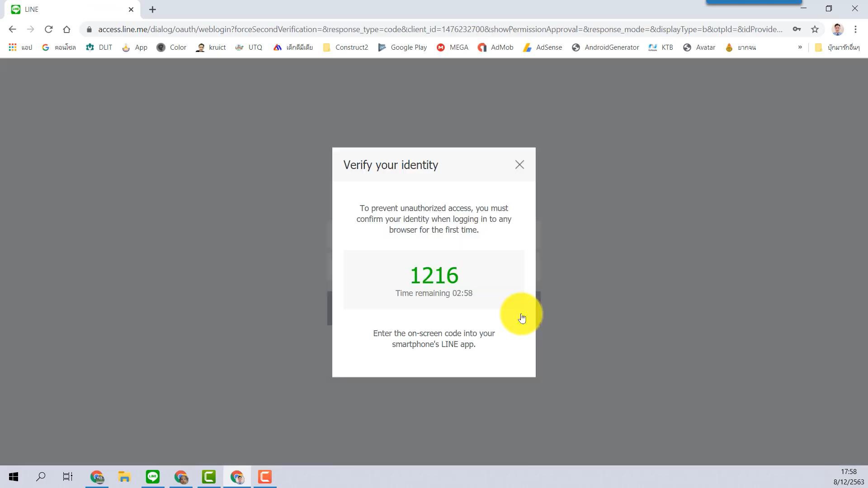The width and height of the screenshot is (868, 488).
Task: Open the Color bookmark
Action: tap(171, 47)
